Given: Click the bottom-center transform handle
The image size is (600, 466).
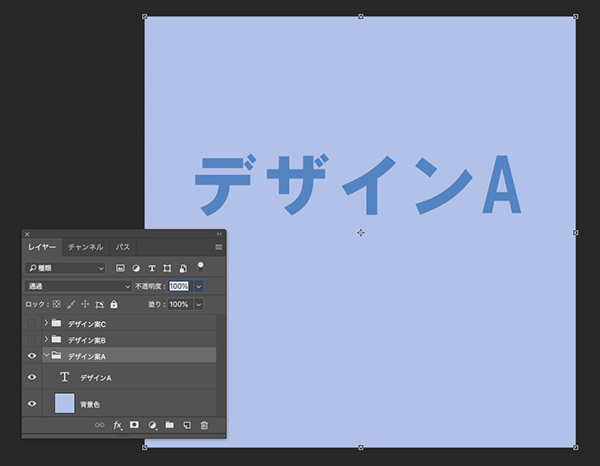Looking at the screenshot, I should coord(360,447).
